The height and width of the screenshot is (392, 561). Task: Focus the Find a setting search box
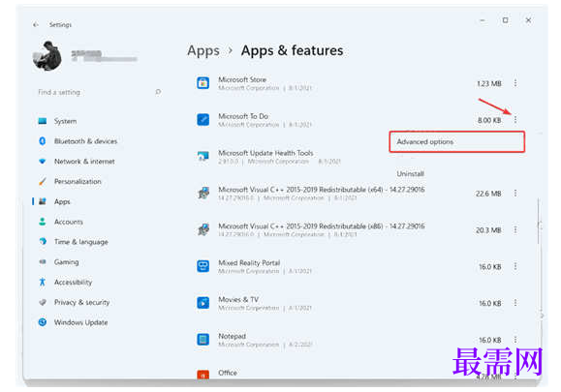pyautogui.click(x=99, y=92)
